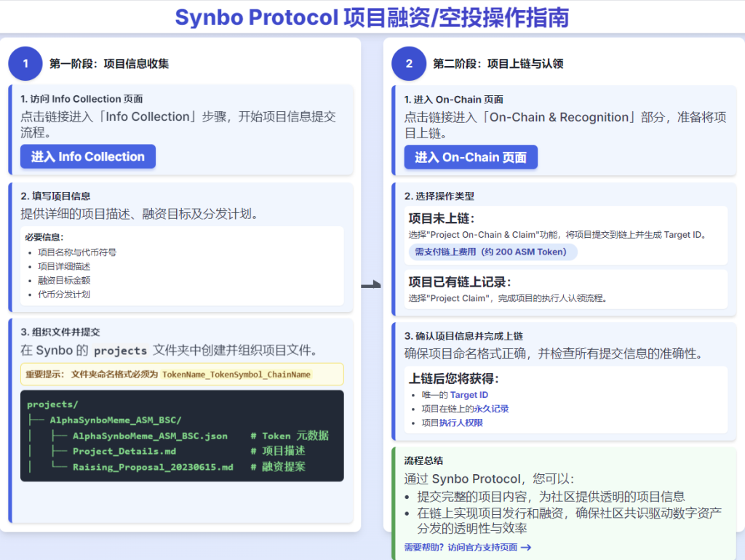Click the 执行人权限 highlighted text

pyautogui.click(x=461, y=423)
